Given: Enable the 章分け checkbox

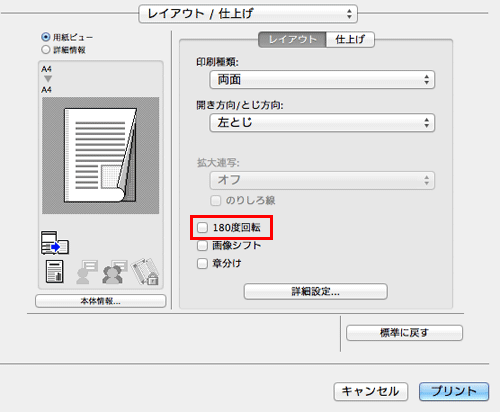Looking at the screenshot, I should [x=202, y=263].
